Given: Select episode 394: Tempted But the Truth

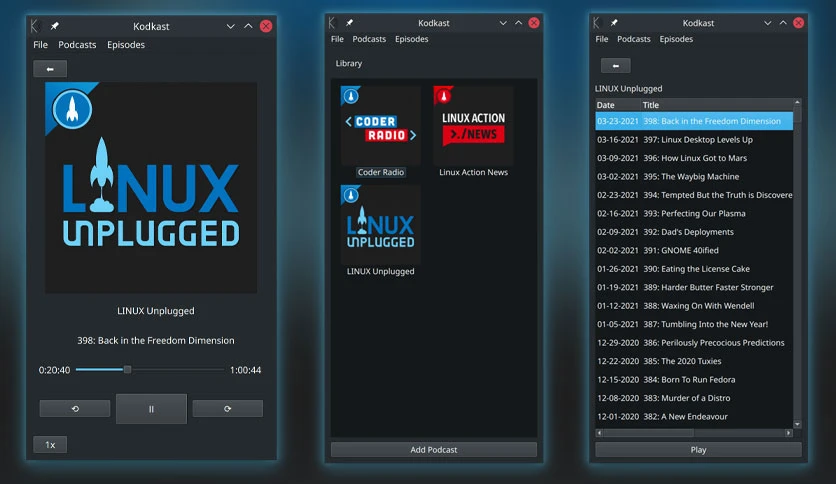Looking at the screenshot, I should point(694,195).
